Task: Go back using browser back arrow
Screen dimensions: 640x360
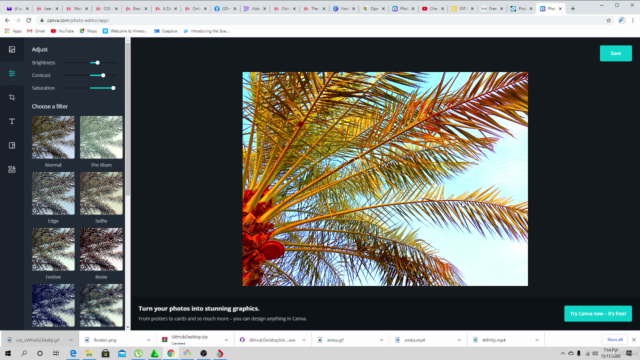Action: 7,20
